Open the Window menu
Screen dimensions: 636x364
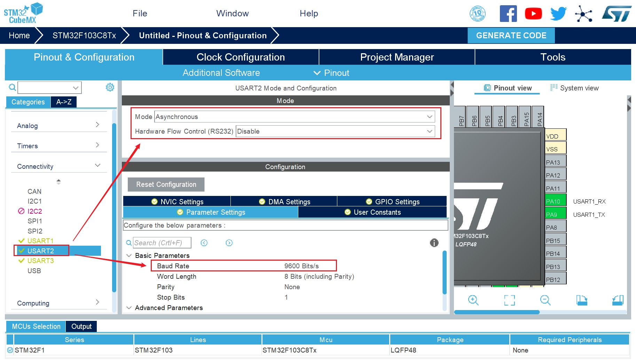coord(233,13)
